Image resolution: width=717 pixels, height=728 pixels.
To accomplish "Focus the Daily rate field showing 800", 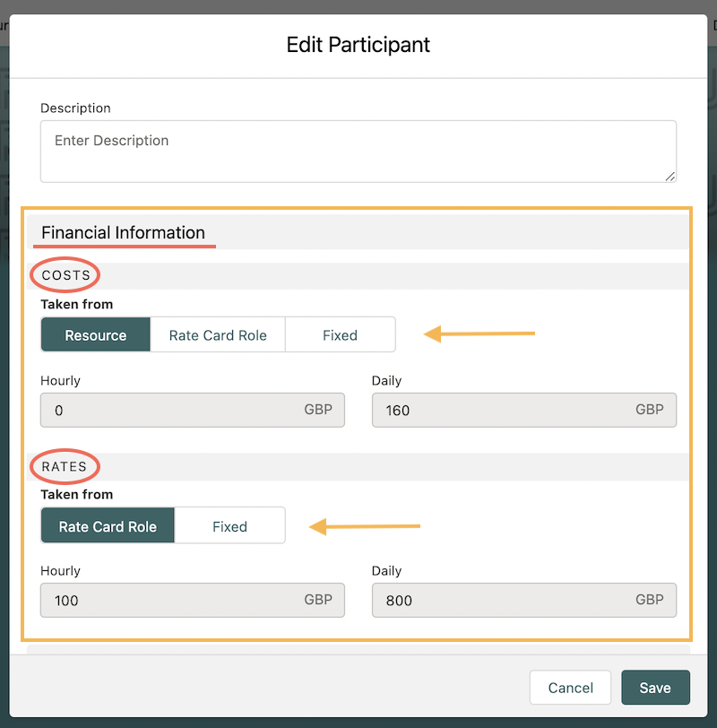I will pos(502,601).
